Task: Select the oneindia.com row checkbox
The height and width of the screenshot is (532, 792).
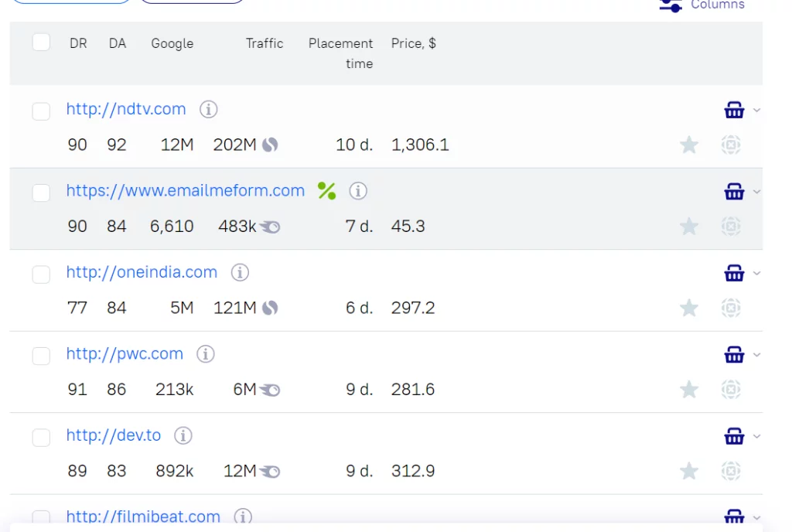Action: point(41,275)
